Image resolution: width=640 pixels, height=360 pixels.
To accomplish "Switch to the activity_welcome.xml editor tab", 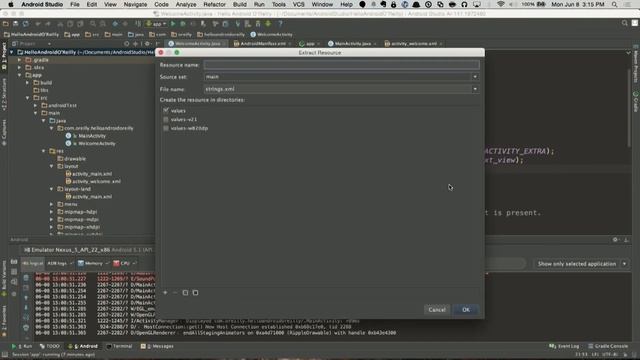I will (413, 44).
